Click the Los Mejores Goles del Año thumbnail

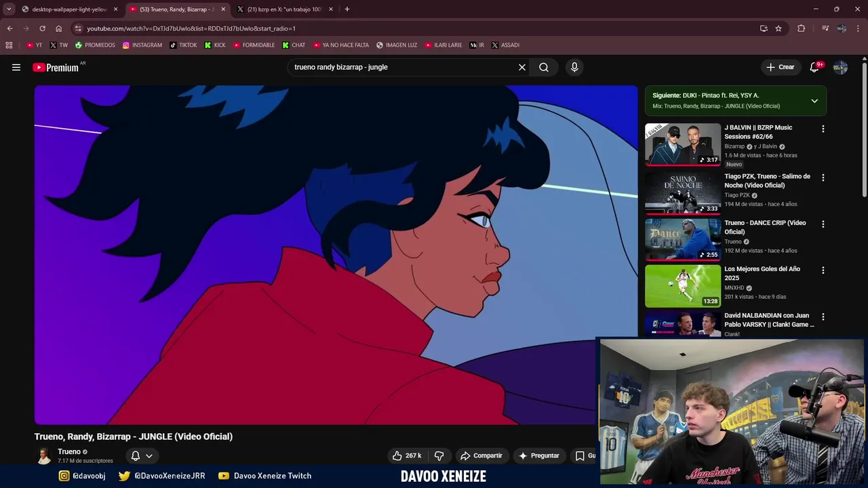(x=683, y=286)
